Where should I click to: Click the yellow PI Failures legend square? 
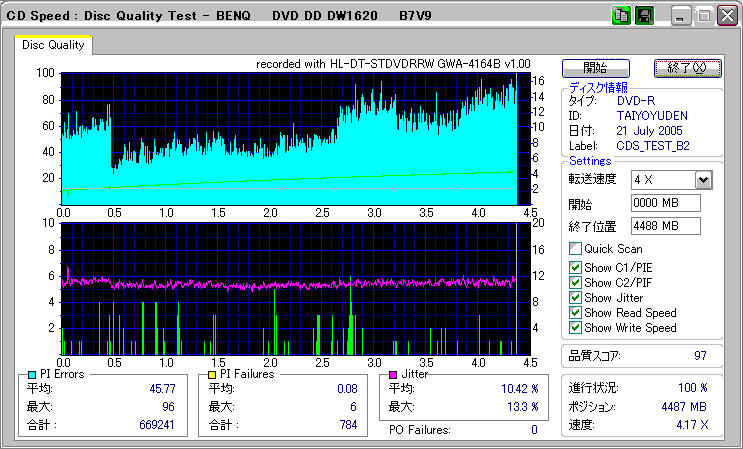tap(211, 374)
